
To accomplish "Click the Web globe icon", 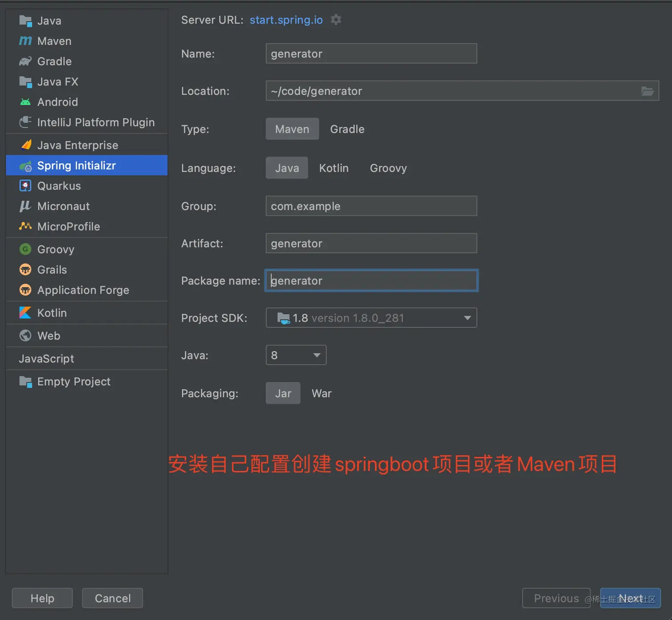I will tap(25, 336).
